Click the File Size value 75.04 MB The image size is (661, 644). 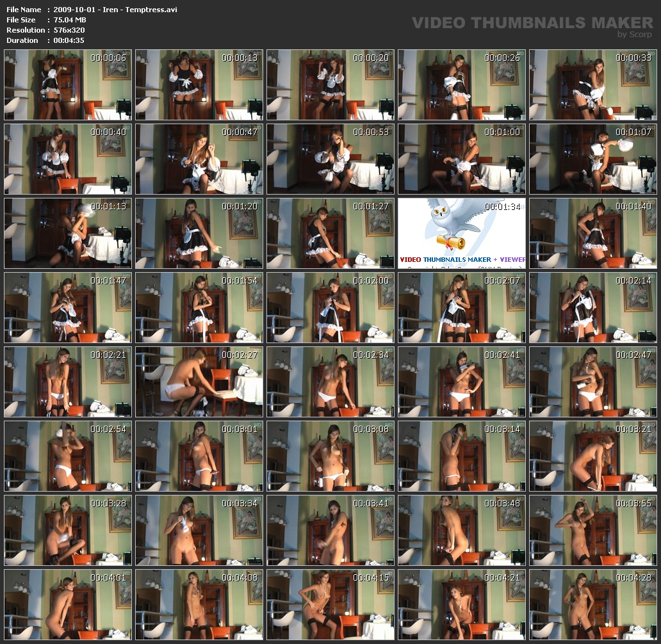pyautogui.click(x=69, y=20)
